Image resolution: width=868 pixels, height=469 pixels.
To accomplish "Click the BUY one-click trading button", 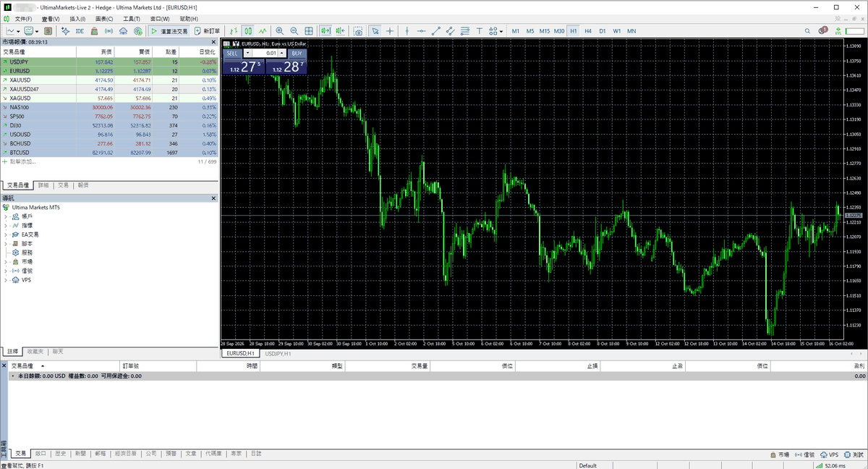I will (x=297, y=53).
